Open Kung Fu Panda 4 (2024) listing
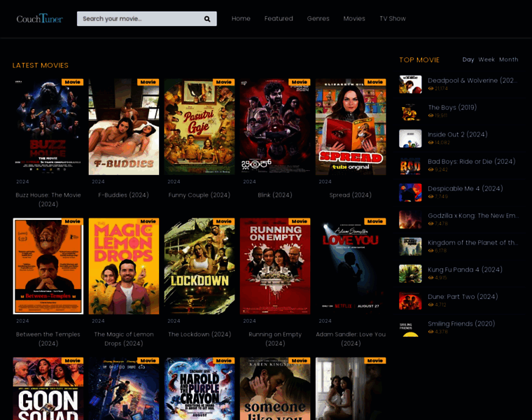This screenshot has width=532, height=420. pos(465,269)
